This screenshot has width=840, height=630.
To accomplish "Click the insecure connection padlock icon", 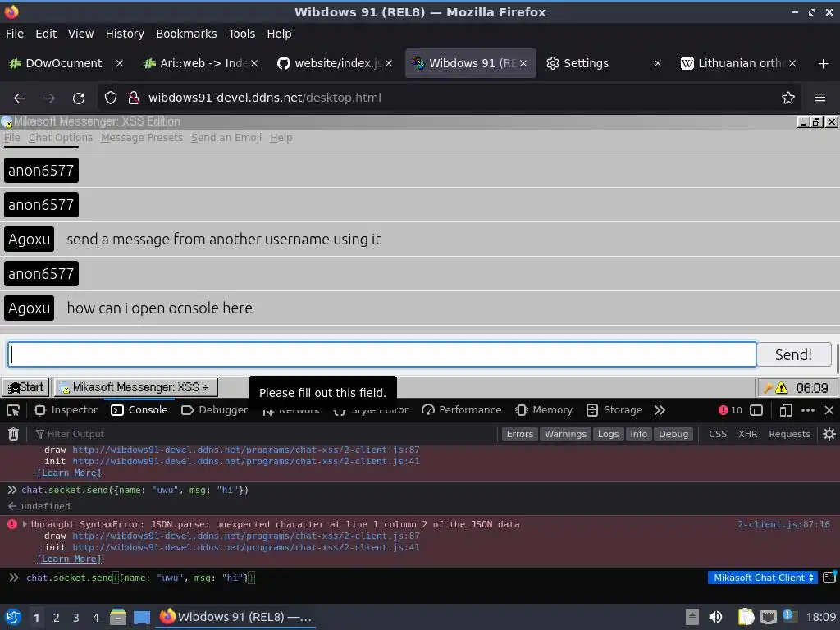I will pos(134,98).
